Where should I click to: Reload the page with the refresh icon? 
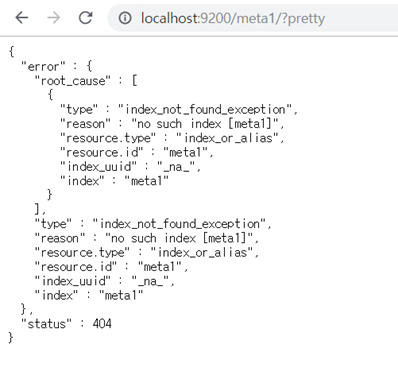(x=86, y=18)
